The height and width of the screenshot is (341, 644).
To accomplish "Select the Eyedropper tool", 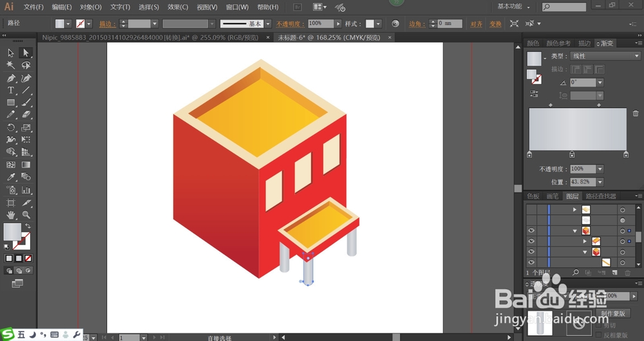I will pos(11,178).
